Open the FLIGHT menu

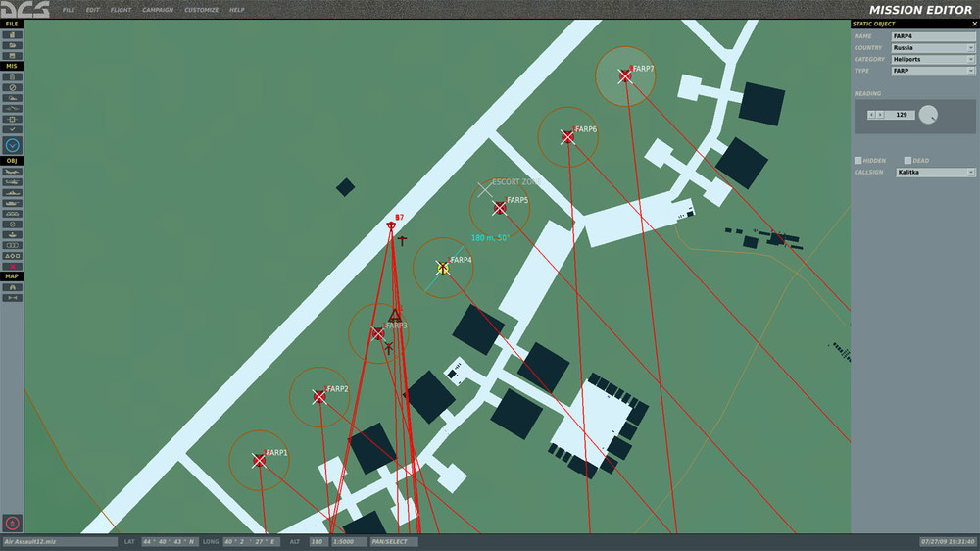(x=121, y=10)
